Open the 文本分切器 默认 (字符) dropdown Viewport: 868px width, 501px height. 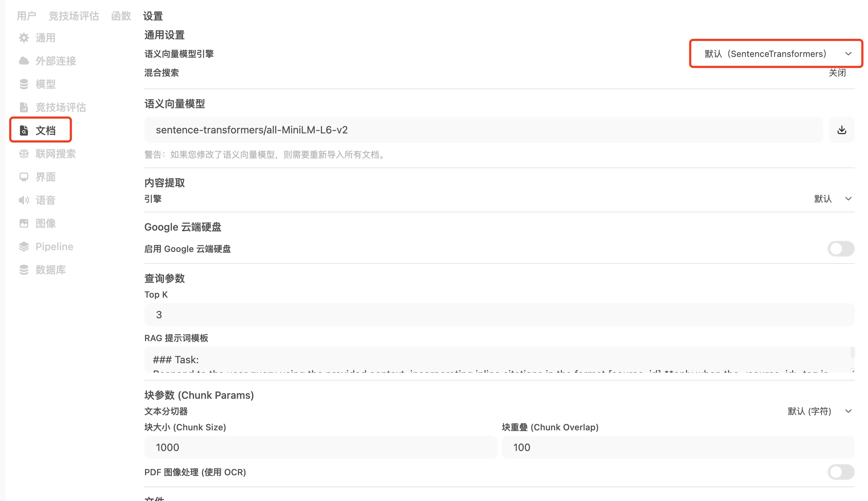pyautogui.click(x=819, y=411)
